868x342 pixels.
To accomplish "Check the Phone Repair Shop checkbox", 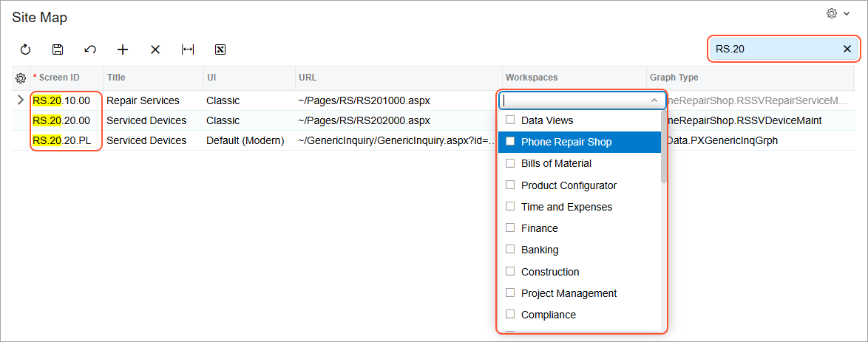I will coord(509,142).
